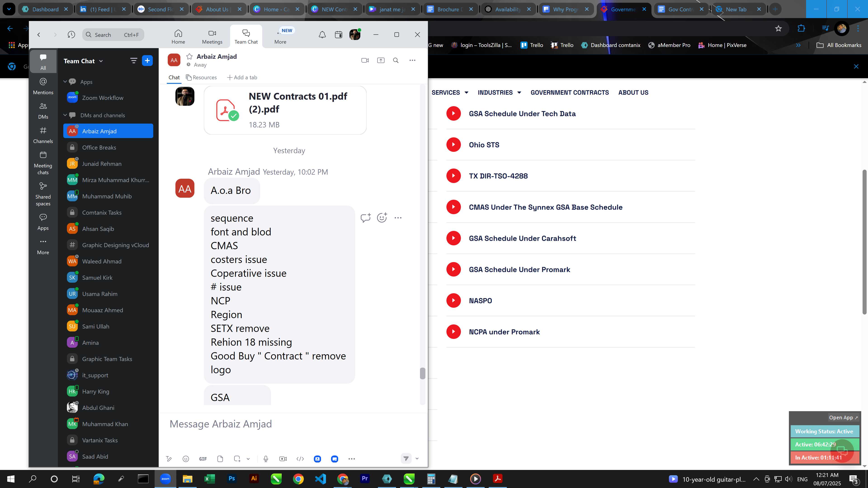The width and height of the screenshot is (868, 488).
Task: Open Zoom notifications bell
Action: (322, 35)
